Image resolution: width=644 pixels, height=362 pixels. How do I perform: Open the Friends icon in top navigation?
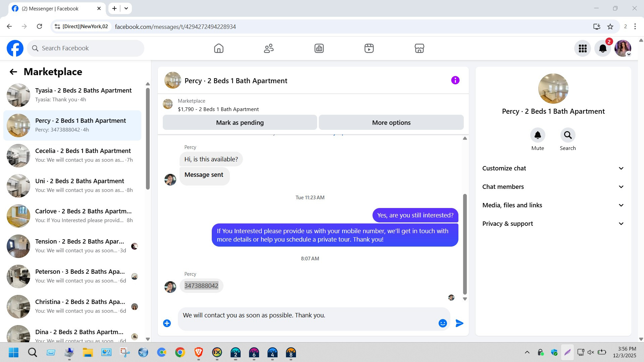[269, 48]
